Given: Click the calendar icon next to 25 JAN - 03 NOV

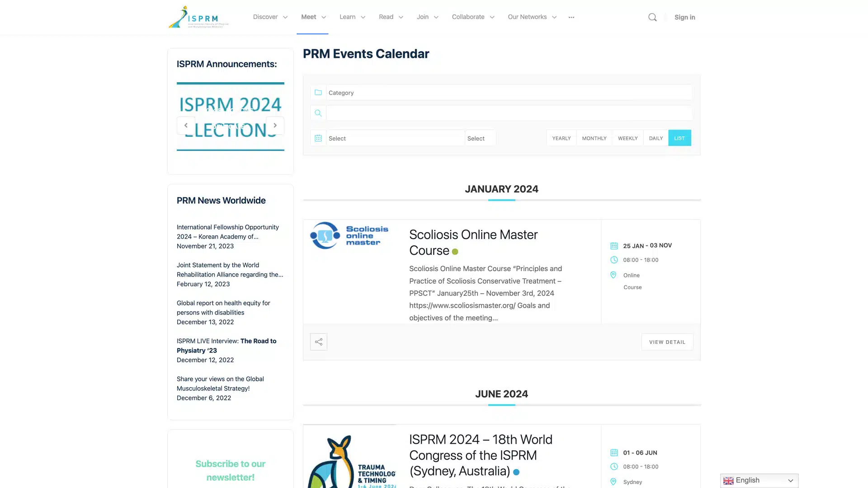Looking at the screenshot, I should click(x=614, y=246).
